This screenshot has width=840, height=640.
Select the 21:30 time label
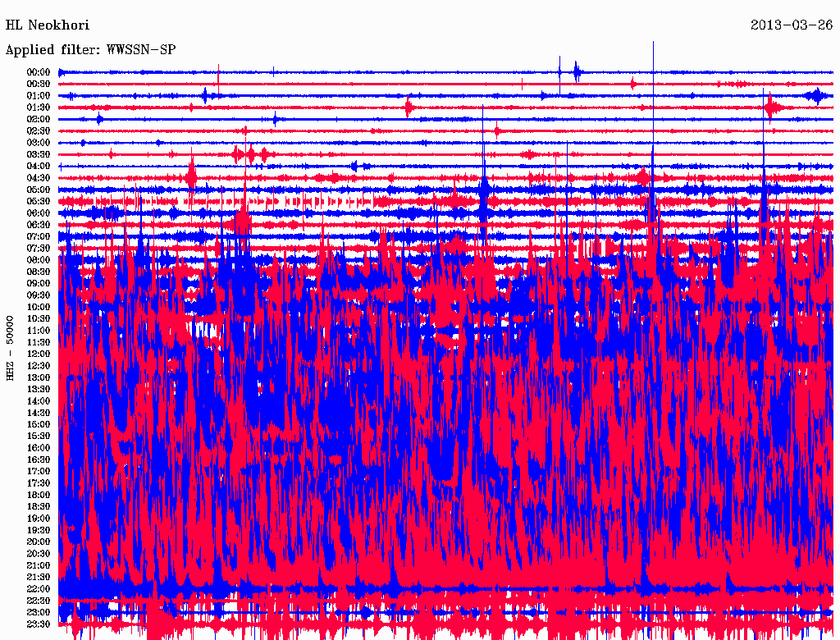pos(39,578)
